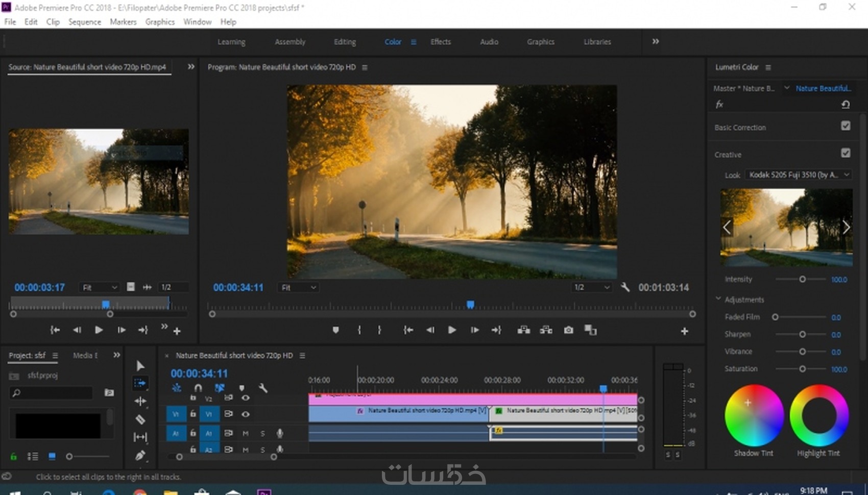Screen dimensions: 868x495
Task: Click Mark Out in Program monitor
Action: 379,330
